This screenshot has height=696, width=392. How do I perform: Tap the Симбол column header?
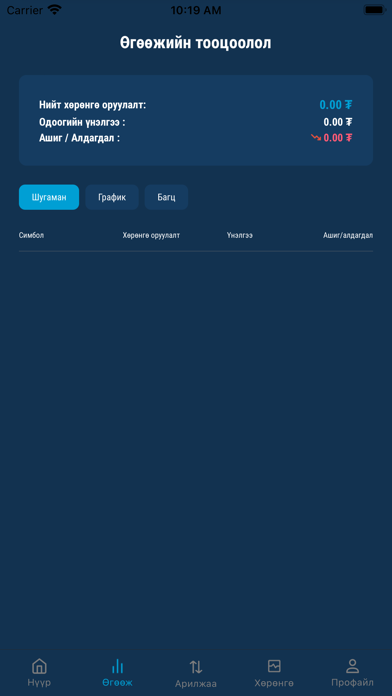click(x=31, y=235)
